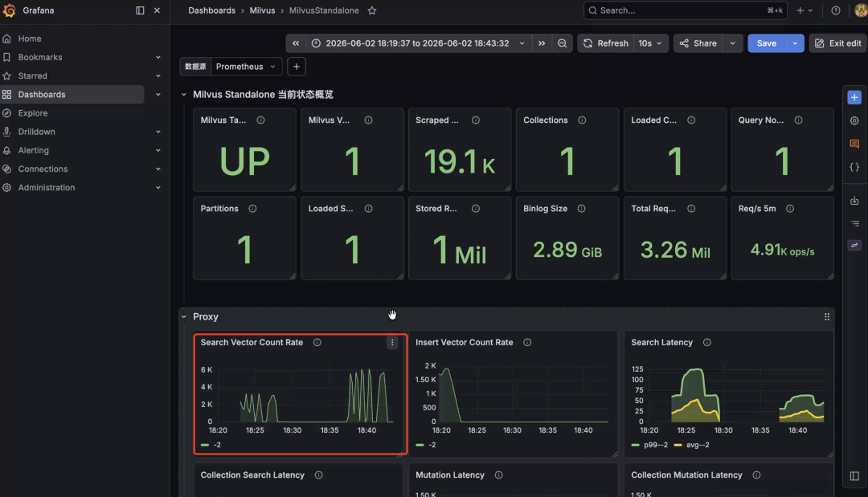Save the dashboard

click(x=766, y=43)
